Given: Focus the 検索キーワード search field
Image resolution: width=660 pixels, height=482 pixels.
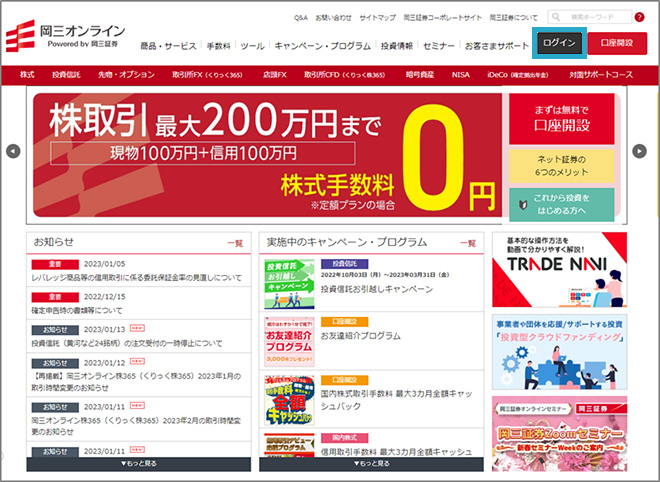Looking at the screenshot, I should pyautogui.click(x=590, y=17).
